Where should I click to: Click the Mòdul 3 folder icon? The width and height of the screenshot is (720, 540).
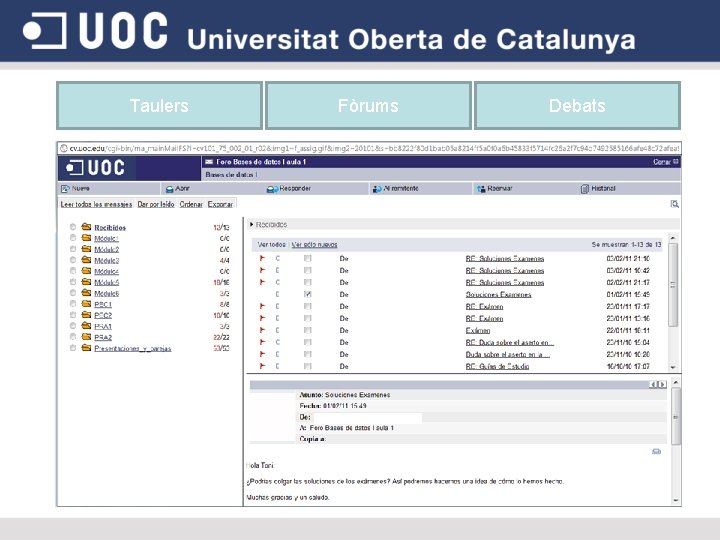click(x=86, y=259)
